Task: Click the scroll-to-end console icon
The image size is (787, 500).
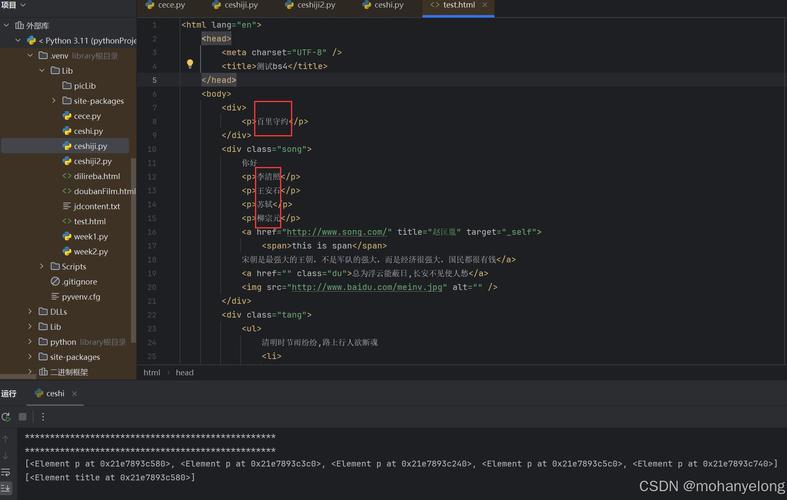Action: click(6, 488)
